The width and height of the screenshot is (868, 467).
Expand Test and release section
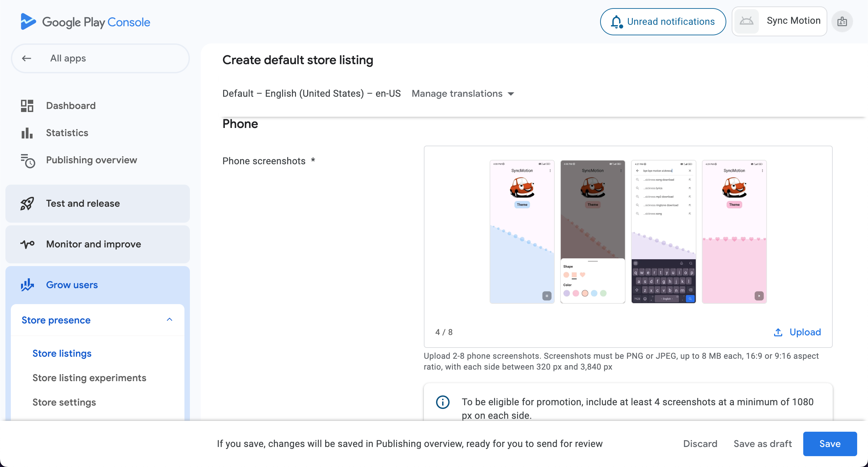(x=98, y=204)
